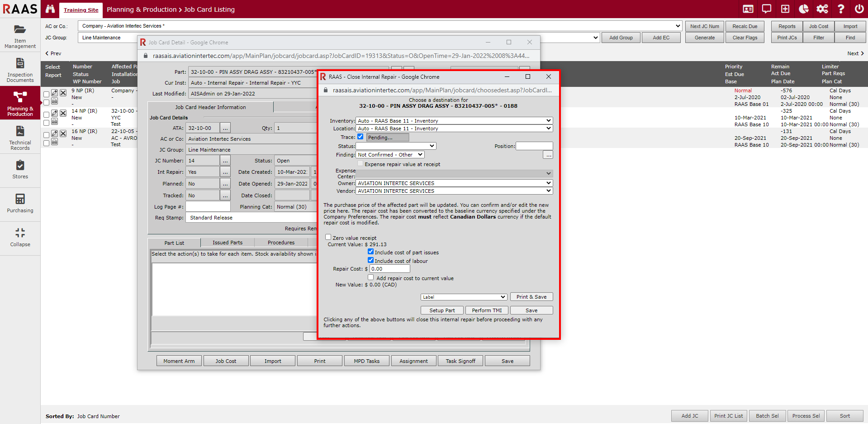Tick the report checkbox for job card 14
Screen dimensions: 868x424
(46, 123)
